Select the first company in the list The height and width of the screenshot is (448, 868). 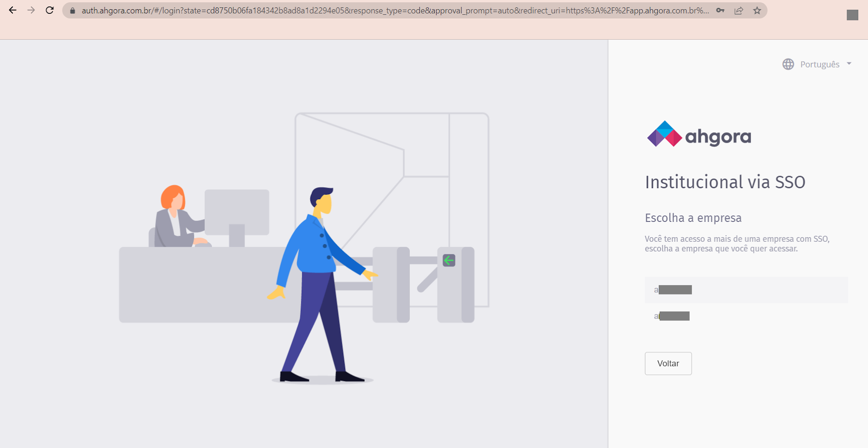coord(746,290)
